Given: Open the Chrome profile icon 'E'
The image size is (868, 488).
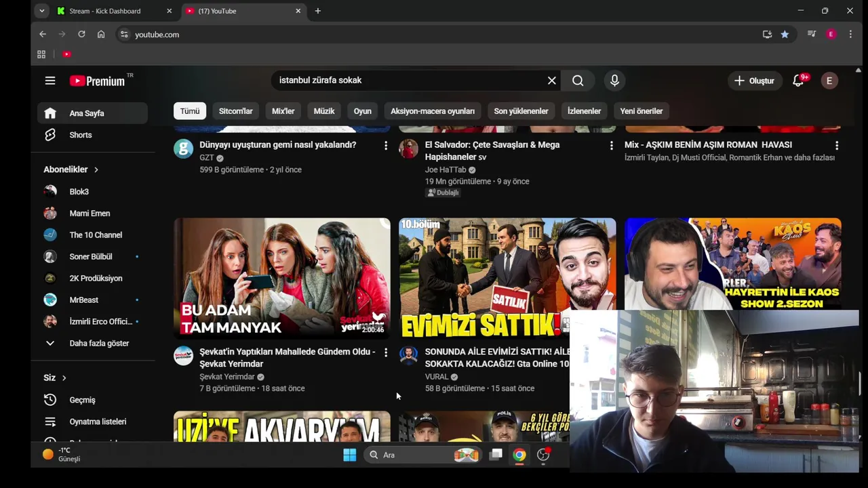Looking at the screenshot, I should (x=831, y=34).
